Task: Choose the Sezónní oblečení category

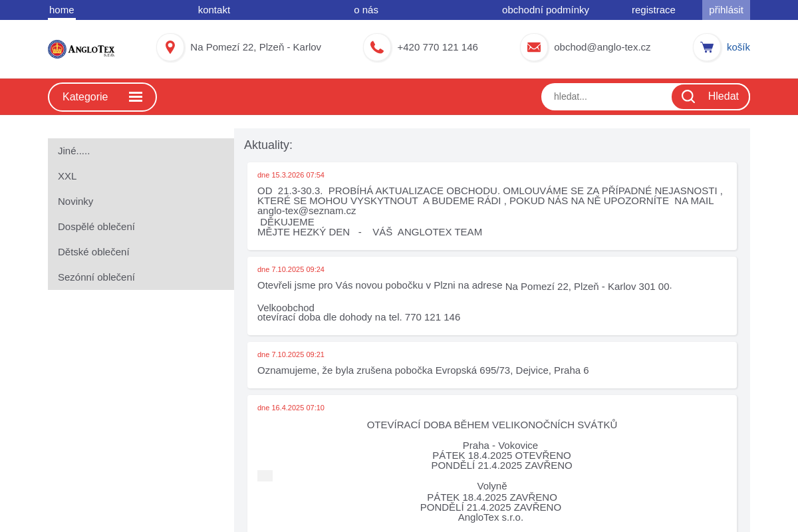Action: 96,277
